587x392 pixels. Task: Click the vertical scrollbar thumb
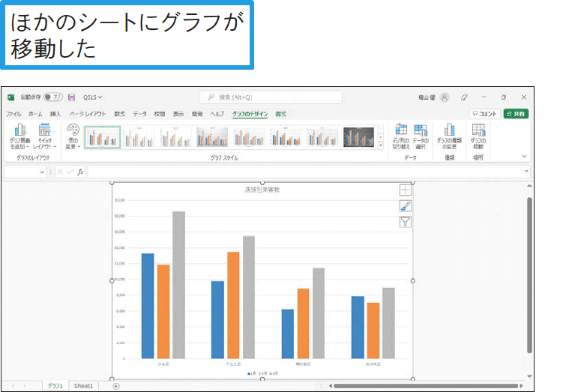point(529,275)
